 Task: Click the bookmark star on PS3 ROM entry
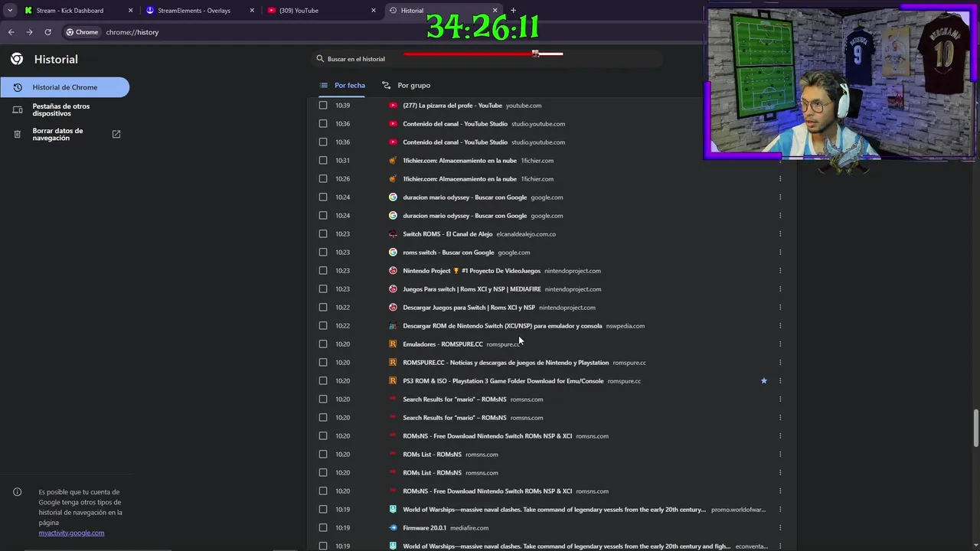click(763, 381)
